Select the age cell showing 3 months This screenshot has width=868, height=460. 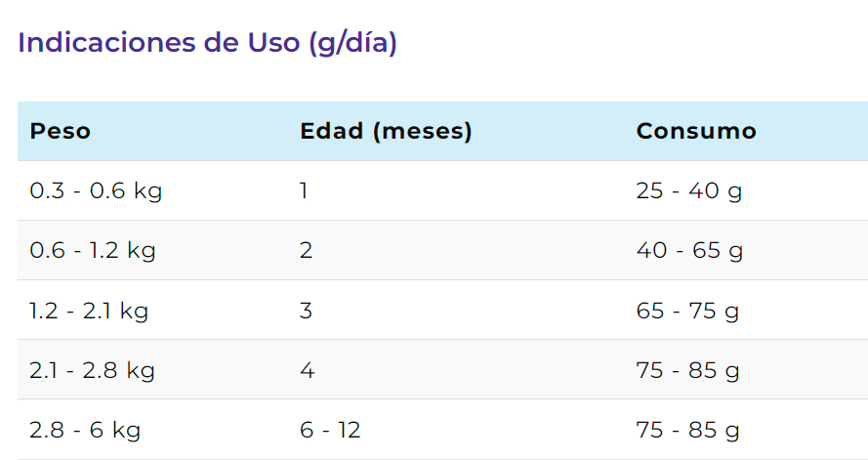307,310
